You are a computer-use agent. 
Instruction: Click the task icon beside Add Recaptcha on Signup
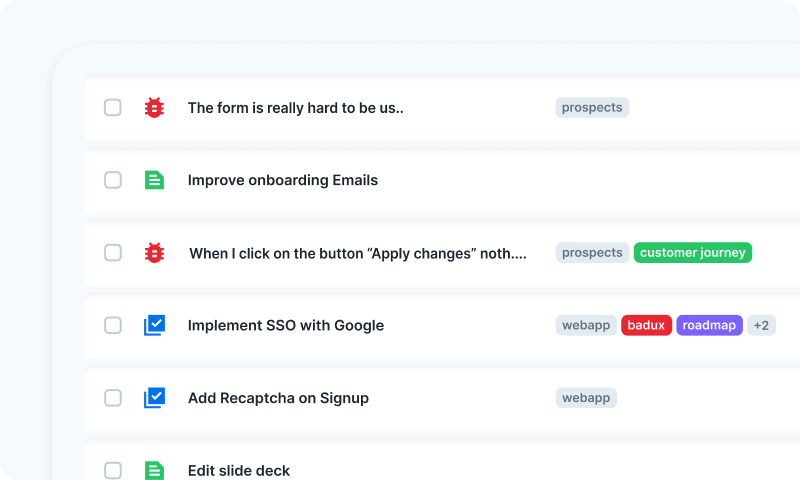pos(154,398)
